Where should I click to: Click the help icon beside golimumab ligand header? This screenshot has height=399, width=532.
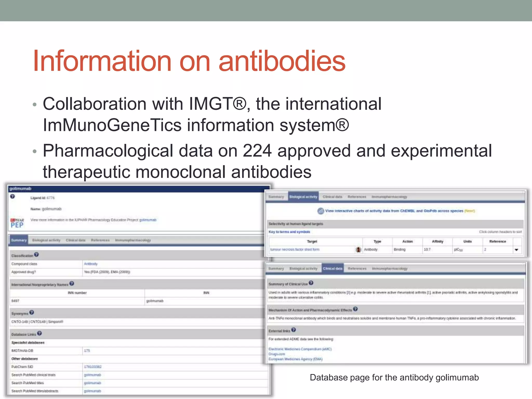[12, 196]
